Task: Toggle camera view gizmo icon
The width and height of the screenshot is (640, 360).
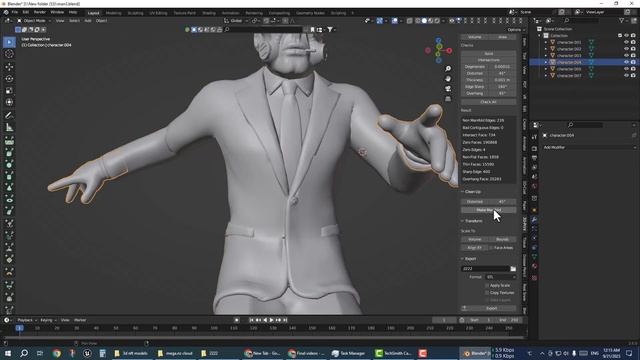Action: [448, 89]
